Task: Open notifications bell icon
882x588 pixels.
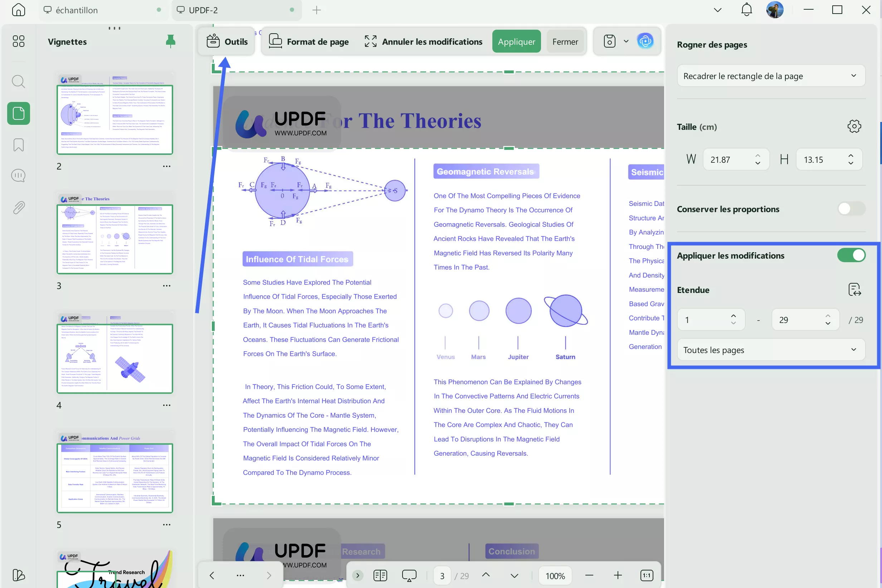Action: pos(746,10)
